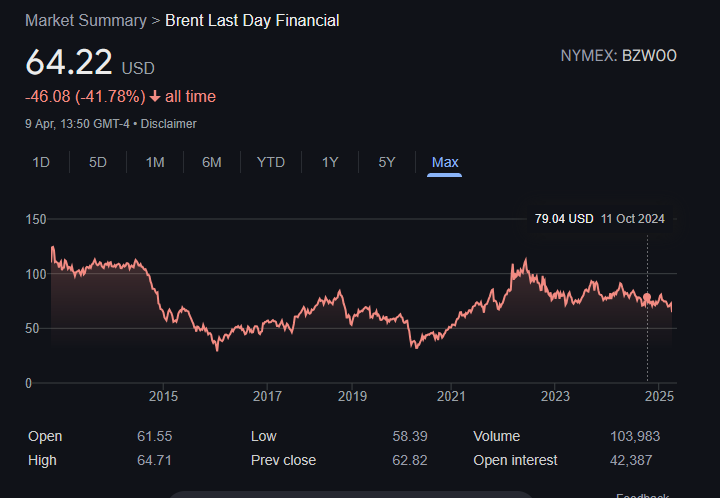Open the Market Summary breadcrumb link
This screenshot has height=498, width=720.
pyautogui.click(x=85, y=20)
